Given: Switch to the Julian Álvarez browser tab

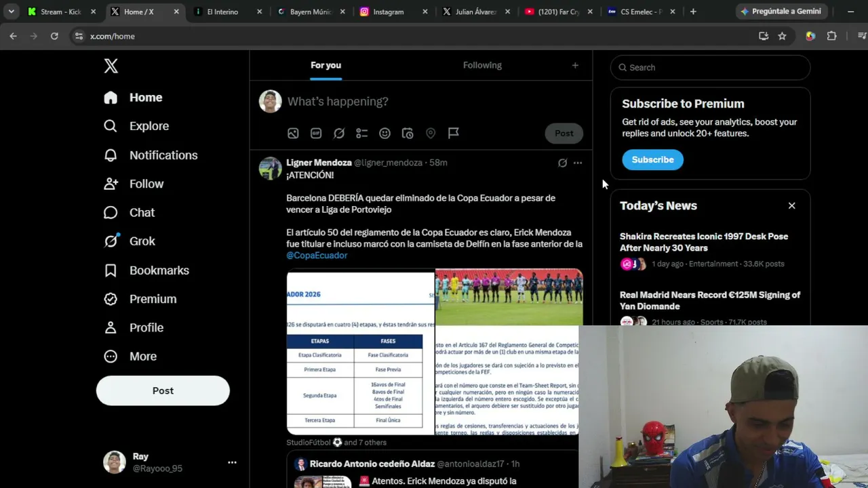Looking at the screenshot, I should [476, 12].
